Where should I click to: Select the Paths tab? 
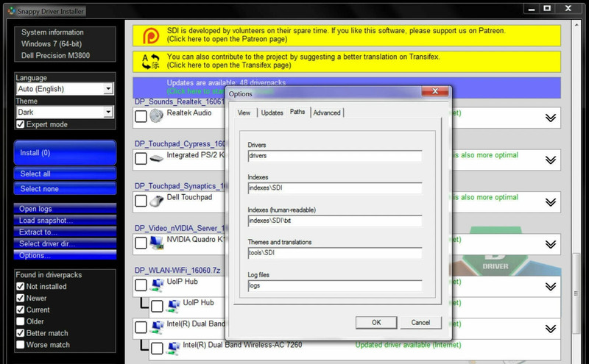click(x=297, y=112)
